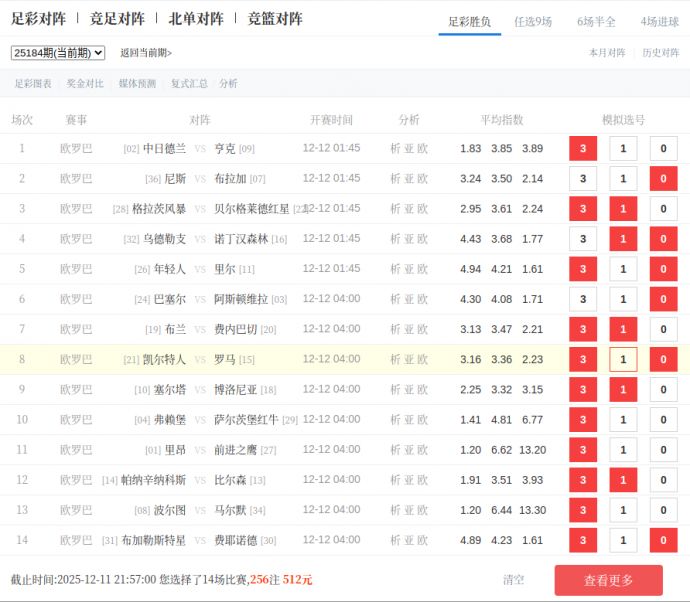The image size is (690, 602).
Task: Open 本月对阵 link
Action: (607, 53)
